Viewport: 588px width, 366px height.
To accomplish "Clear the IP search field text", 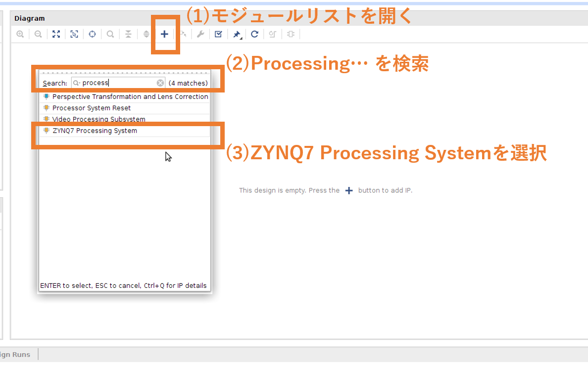I will [x=160, y=83].
